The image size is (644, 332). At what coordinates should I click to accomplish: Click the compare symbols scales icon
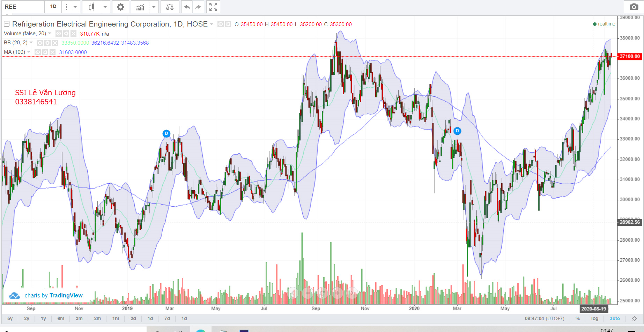(170, 7)
